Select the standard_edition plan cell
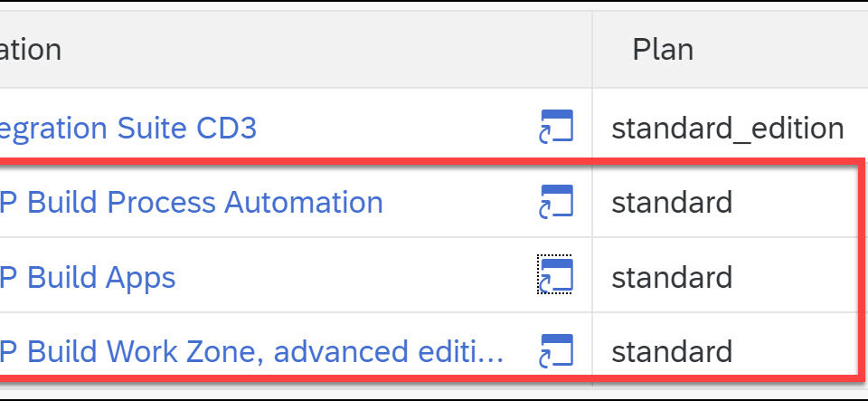868x401 pixels. (727, 129)
